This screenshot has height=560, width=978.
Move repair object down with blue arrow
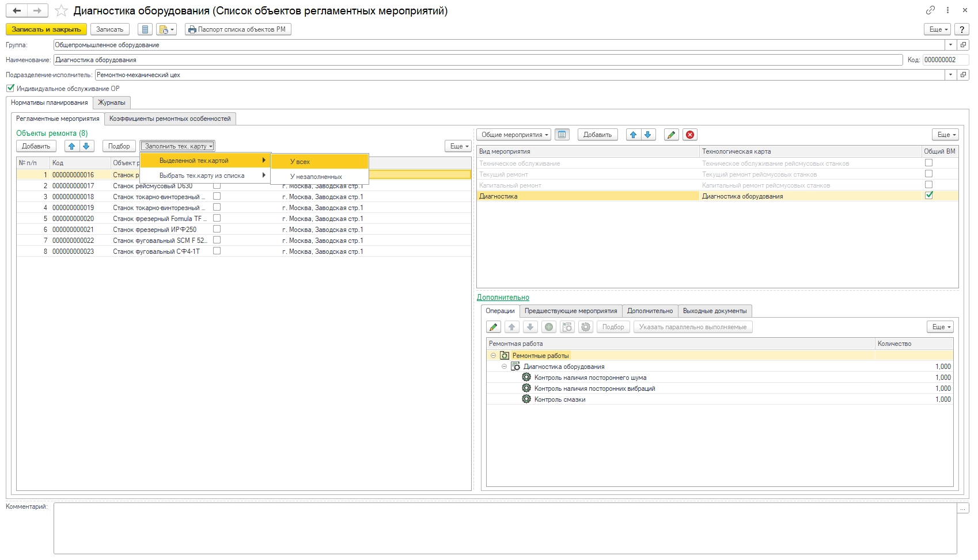[86, 146]
